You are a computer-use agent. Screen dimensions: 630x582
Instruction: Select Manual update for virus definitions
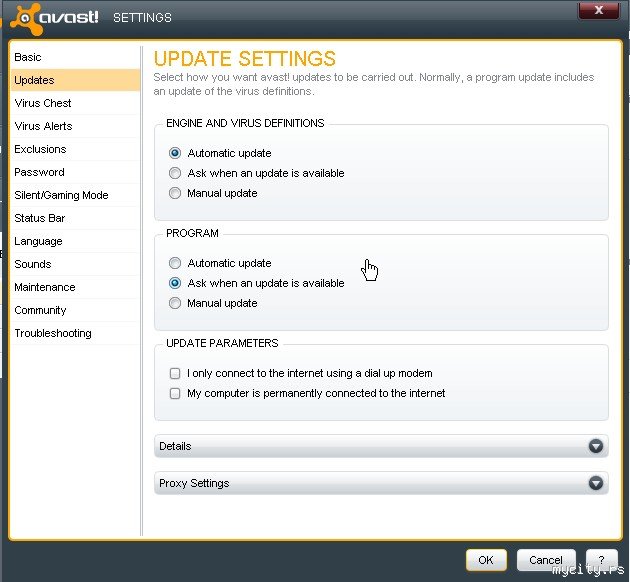tap(175, 193)
